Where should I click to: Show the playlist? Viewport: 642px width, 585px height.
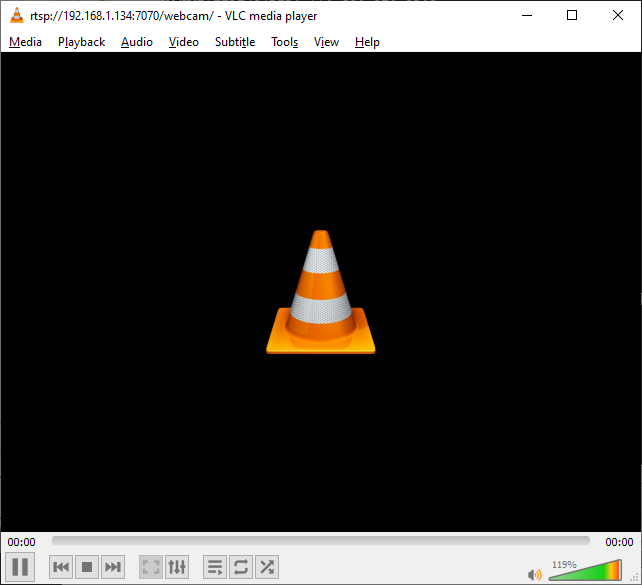click(x=215, y=567)
